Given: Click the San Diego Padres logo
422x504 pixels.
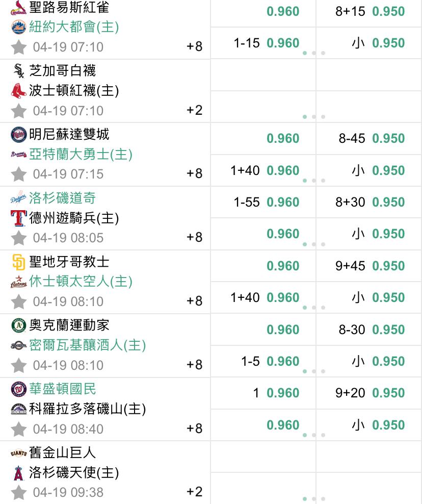Looking at the screenshot, I should 19,262.
